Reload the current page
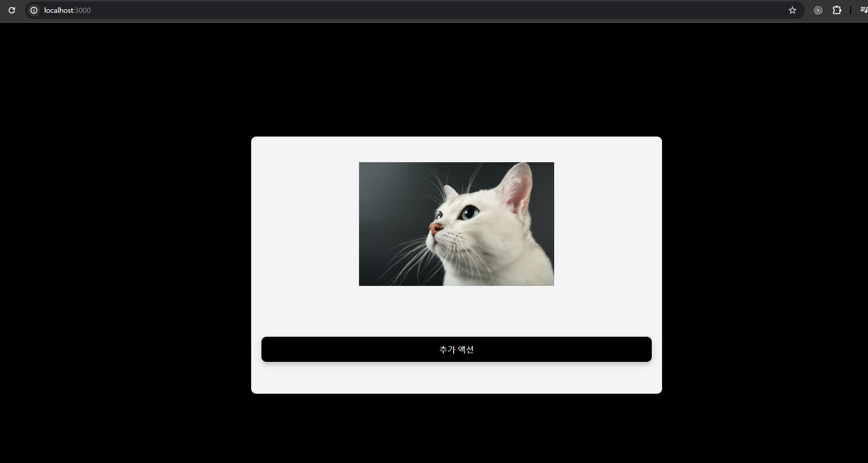Screen dimensions: 868x463 pyautogui.click(x=12, y=10)
